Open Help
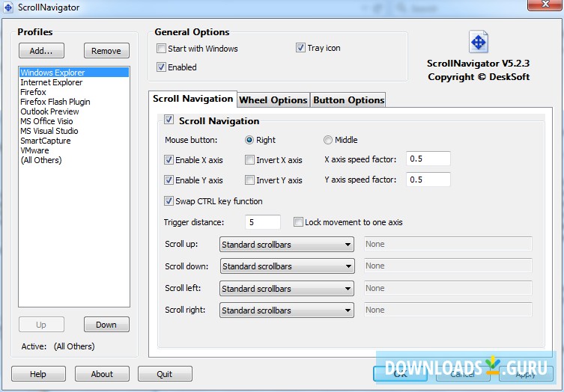 coord(38,374)
